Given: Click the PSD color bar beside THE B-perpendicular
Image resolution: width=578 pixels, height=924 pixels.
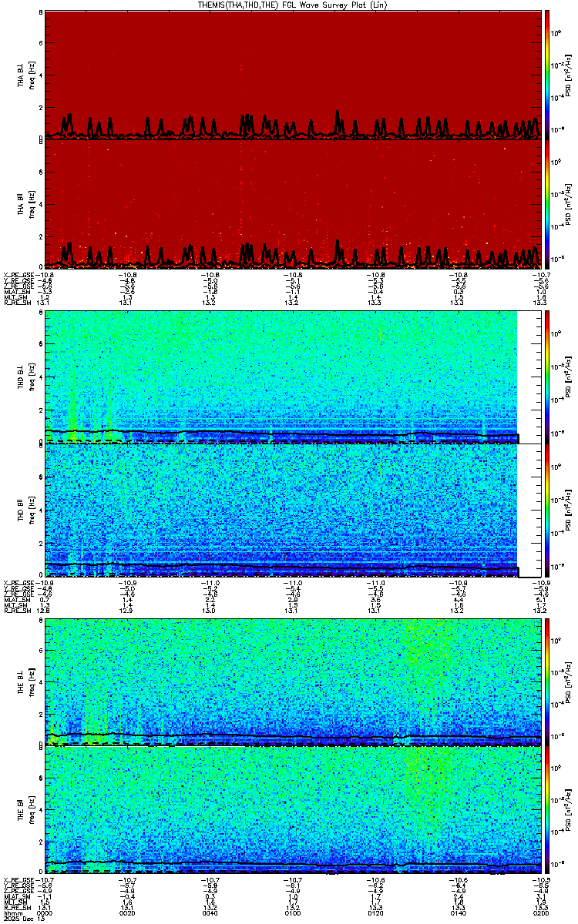Looking at the screenshot, I should [548, 681].
